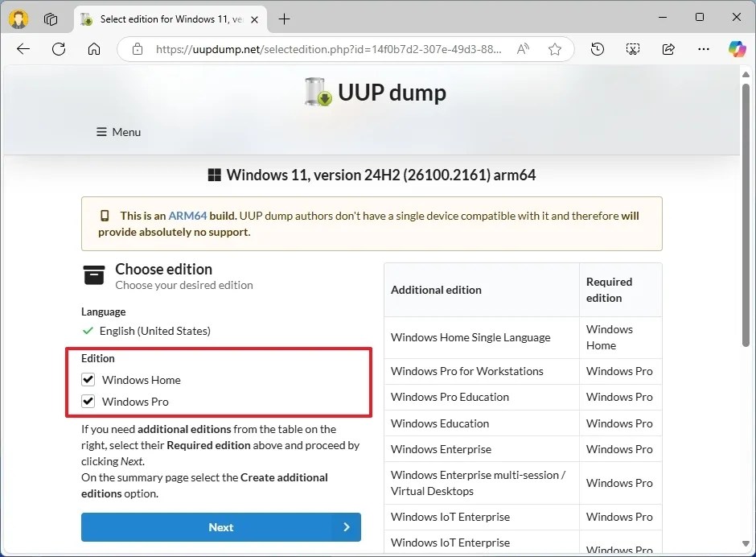Reload the page with the refresh icon
This screenshot has height=557, width=756.
click(x=59, y=49)
